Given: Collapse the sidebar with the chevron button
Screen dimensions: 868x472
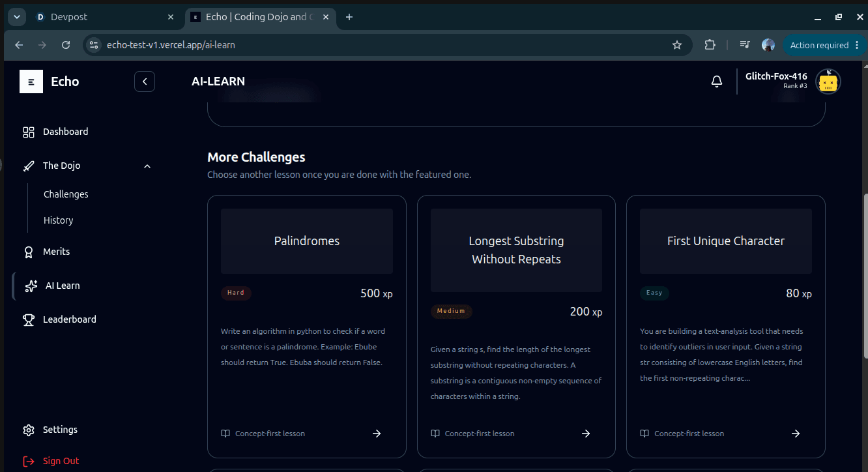Looking at the screenshot, I should pyautogui.click(x=145, y=81).
